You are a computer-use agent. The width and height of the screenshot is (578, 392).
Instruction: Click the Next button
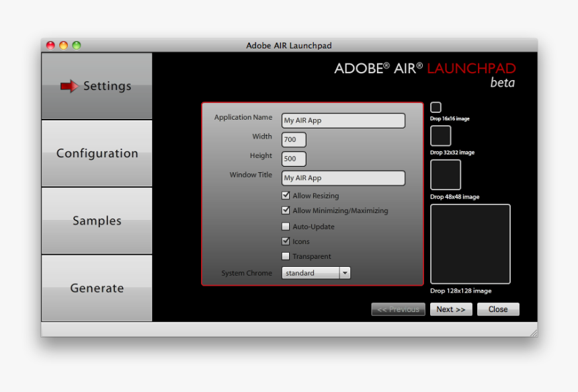pyautogui.click(x=451, y=309)
